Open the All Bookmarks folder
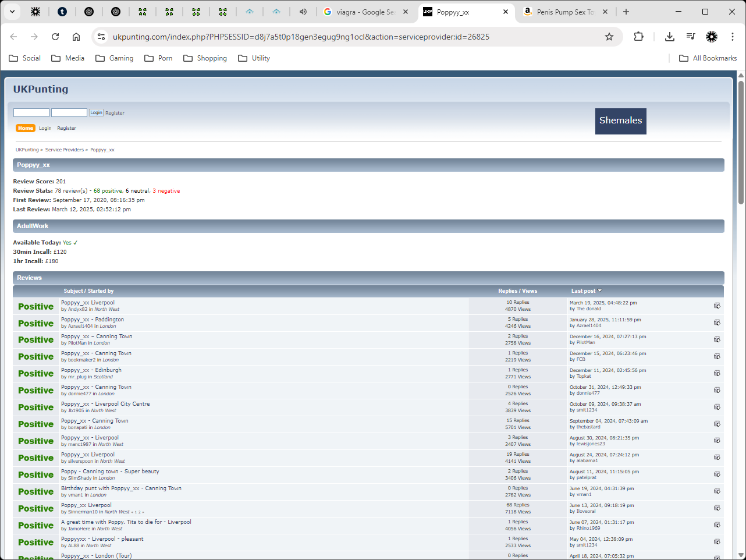 click(x=708, y=58)
